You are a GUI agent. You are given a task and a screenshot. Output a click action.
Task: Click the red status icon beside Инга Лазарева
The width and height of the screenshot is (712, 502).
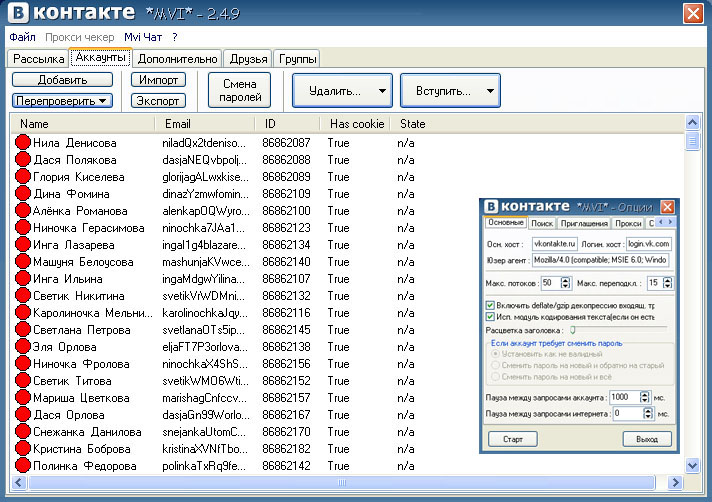point(22,245)
